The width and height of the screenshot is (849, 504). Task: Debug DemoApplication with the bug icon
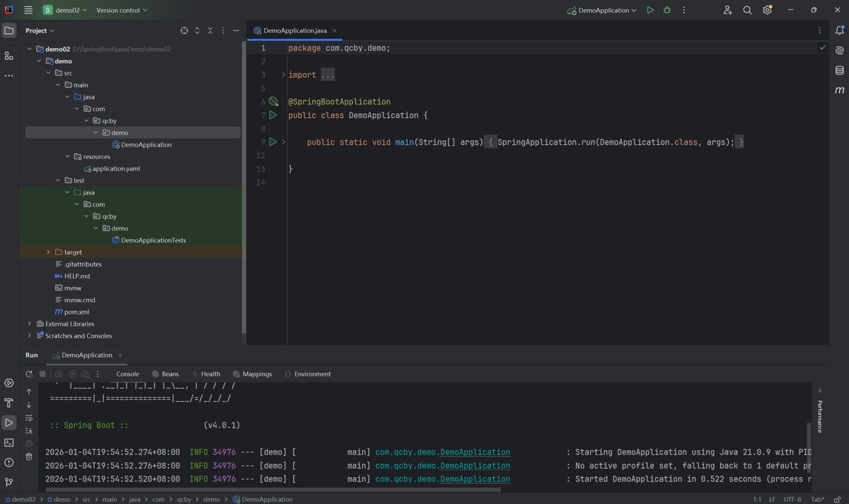(x=666, y=11)
